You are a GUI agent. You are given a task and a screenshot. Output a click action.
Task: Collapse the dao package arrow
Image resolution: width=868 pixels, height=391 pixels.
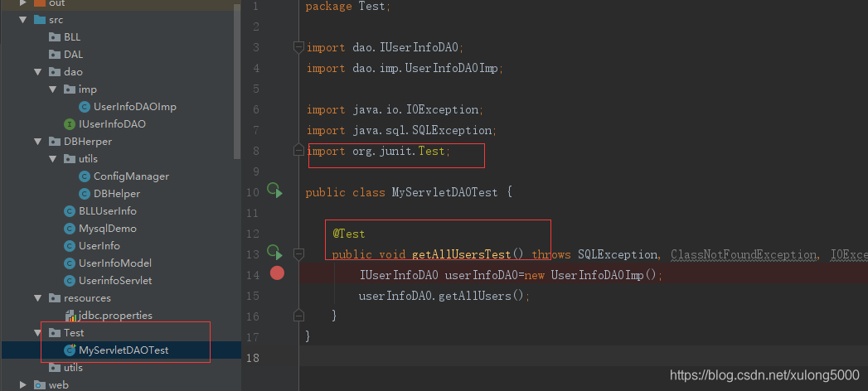pos(38,72)
